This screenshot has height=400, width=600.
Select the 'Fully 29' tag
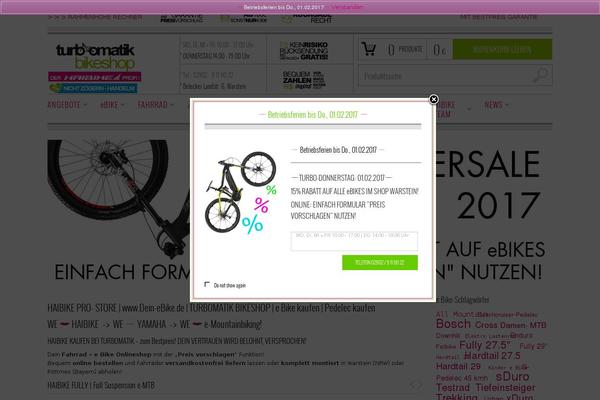[x=533, y=346]
